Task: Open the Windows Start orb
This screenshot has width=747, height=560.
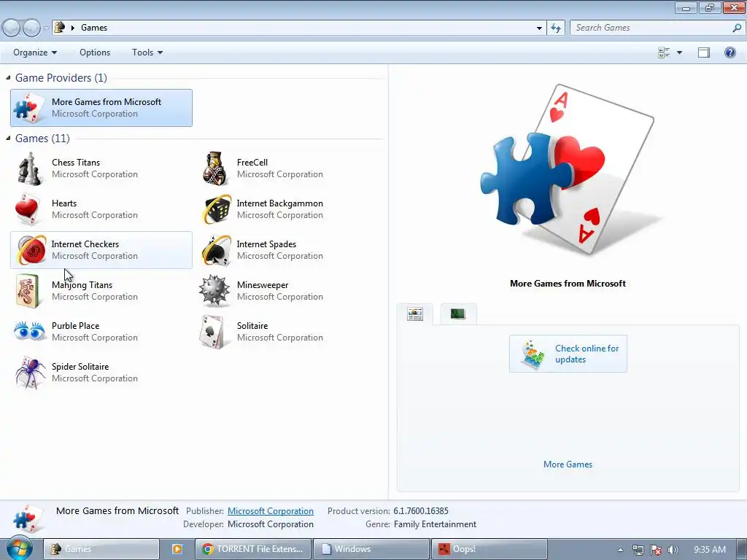Action: (x=20, y=548)
